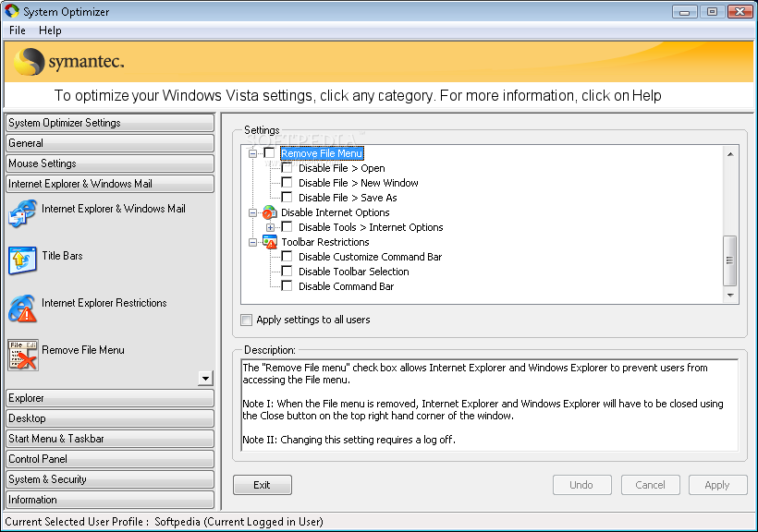Select the Remove File Menu sidebar icon

(23, 355)
